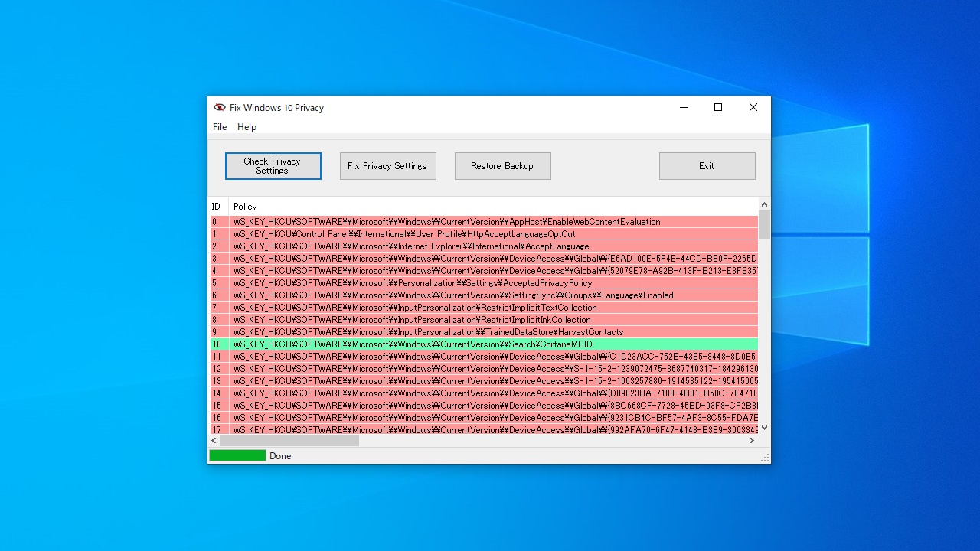Click the vertical scrollbar up arrow
The height and width of the screenshot is (551, 980).
[764, 205]
